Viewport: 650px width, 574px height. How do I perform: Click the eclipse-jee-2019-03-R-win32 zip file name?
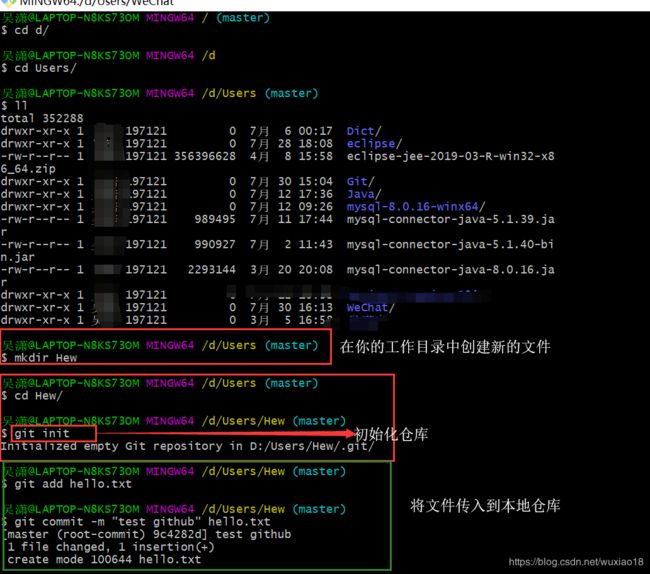(x=450, y=156)
